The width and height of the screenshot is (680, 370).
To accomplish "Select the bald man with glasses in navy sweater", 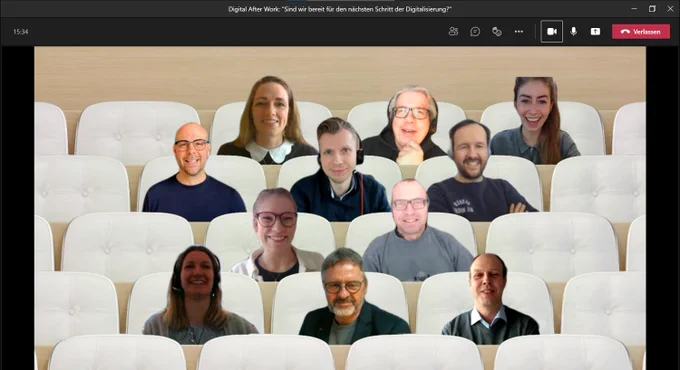I will tap(193, 173).
